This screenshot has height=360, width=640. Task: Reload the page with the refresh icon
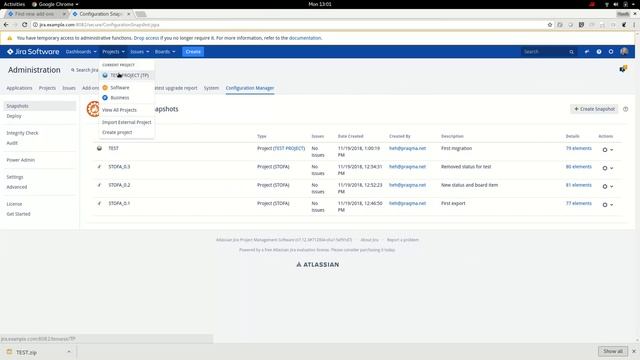click(x=24, y=25)
